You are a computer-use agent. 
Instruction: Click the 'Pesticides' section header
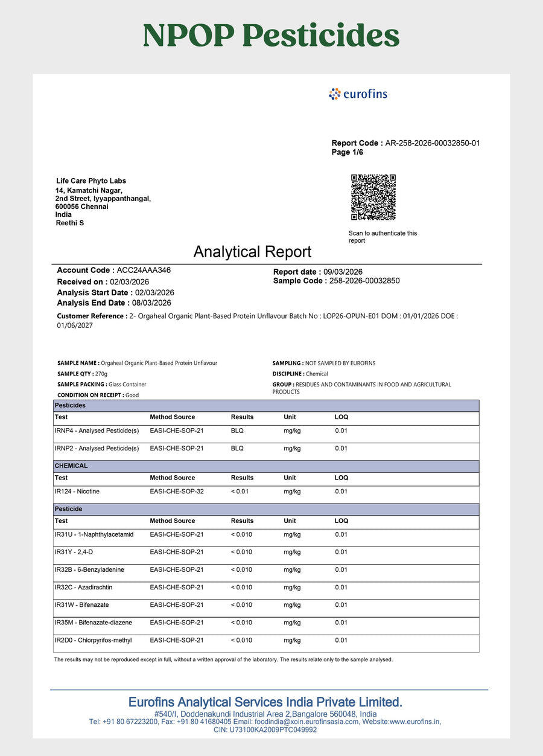click(266, 406)
